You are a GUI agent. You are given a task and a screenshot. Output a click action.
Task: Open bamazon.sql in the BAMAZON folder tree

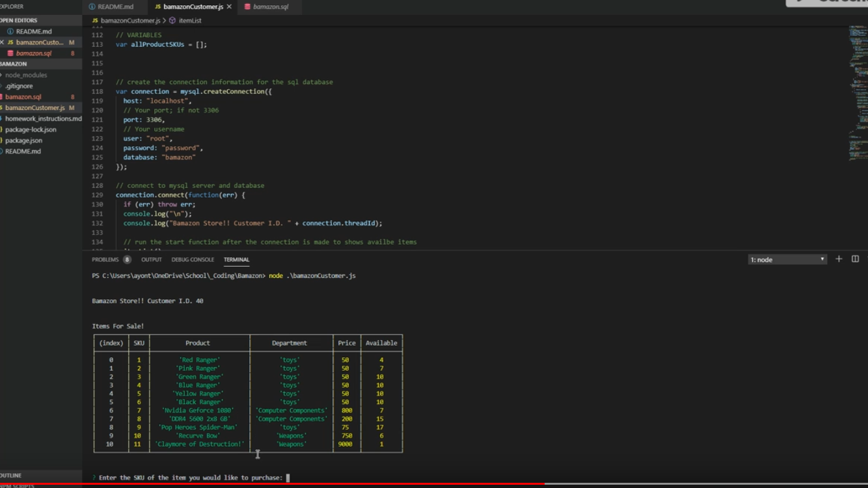(23, 97)
